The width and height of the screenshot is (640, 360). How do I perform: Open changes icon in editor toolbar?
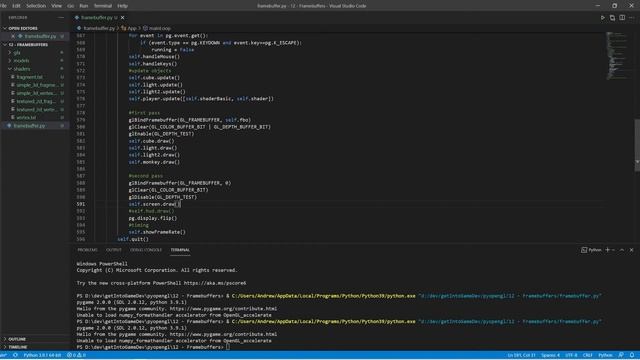[x=612, y=18]
